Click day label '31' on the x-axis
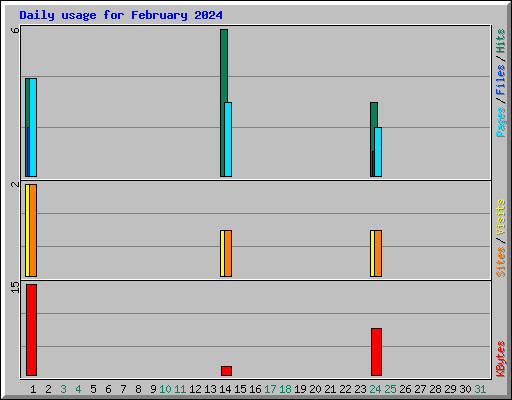This screenshot has height=400, width=512. (x=480, y=389)
